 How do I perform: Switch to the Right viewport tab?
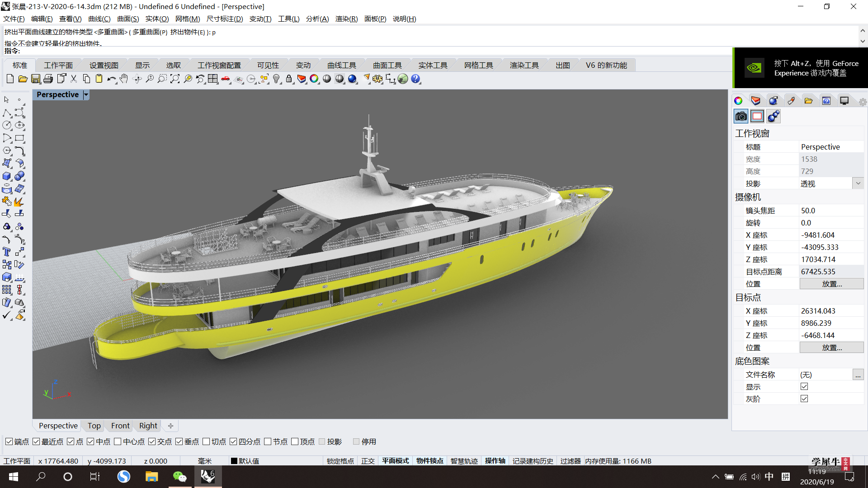point(148,426)
